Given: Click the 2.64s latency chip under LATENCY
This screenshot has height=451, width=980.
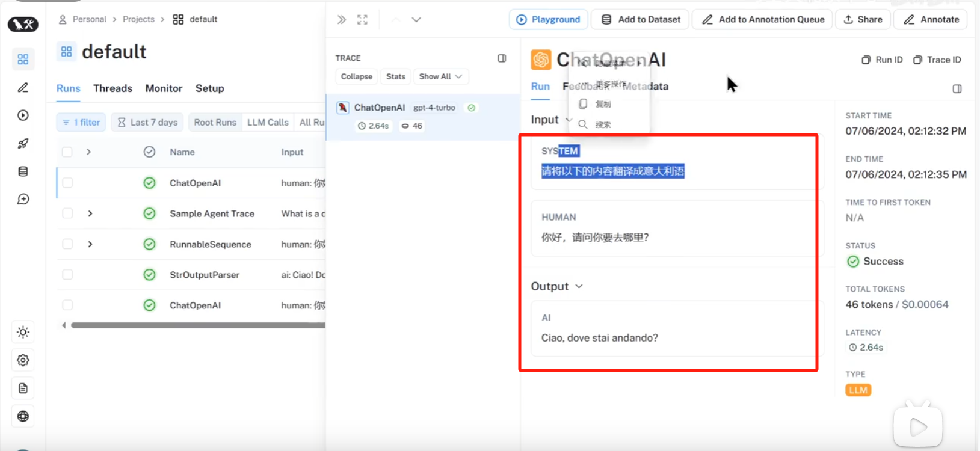Looking at the screenshot, I should (866, 348).
